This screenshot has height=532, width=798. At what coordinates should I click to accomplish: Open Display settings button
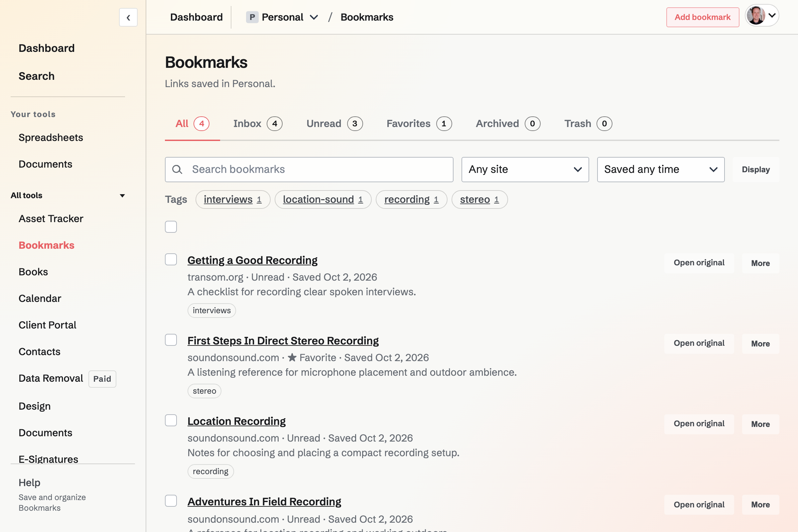pos(755,169)
